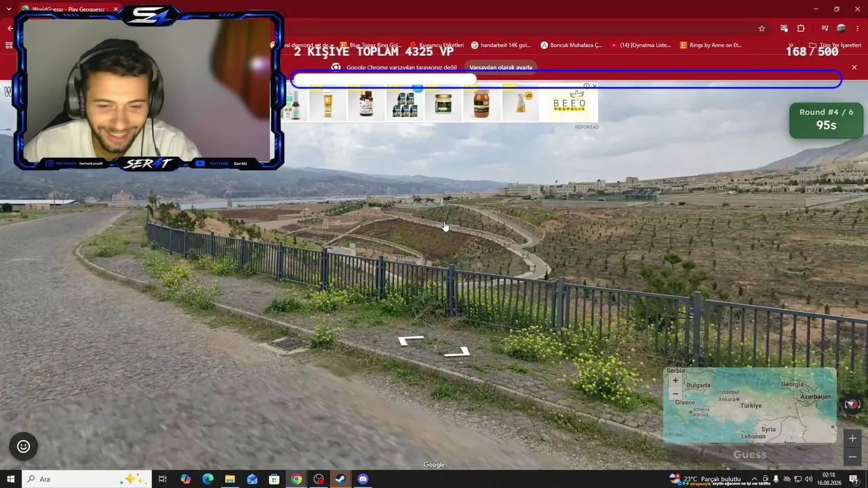Open the Chrome profile avatar

[842, 28]
